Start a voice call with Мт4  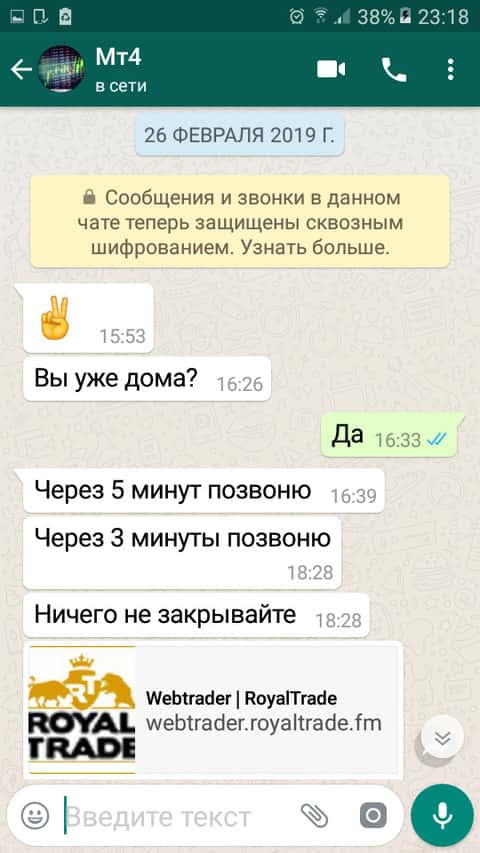click(394, 70)
